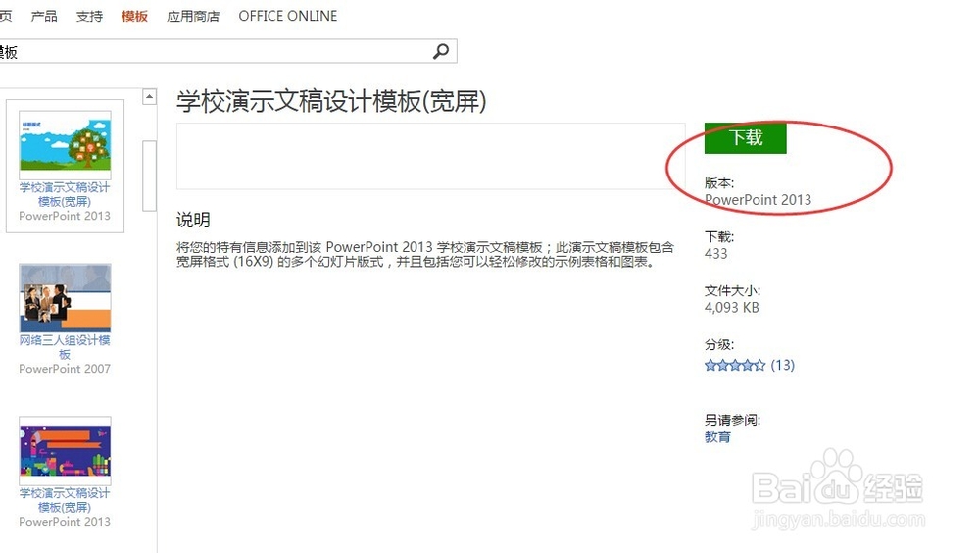The image size is (980, 553).
Task: Click the PowerPoint 2013 version value under 版本
Action: 758,200
